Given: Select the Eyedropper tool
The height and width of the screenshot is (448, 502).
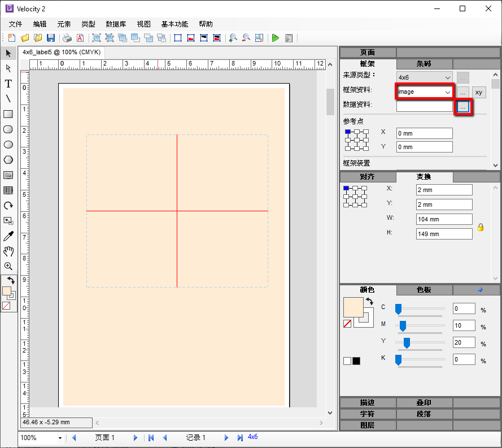Looking at the screenshot, I should [8, 236].
